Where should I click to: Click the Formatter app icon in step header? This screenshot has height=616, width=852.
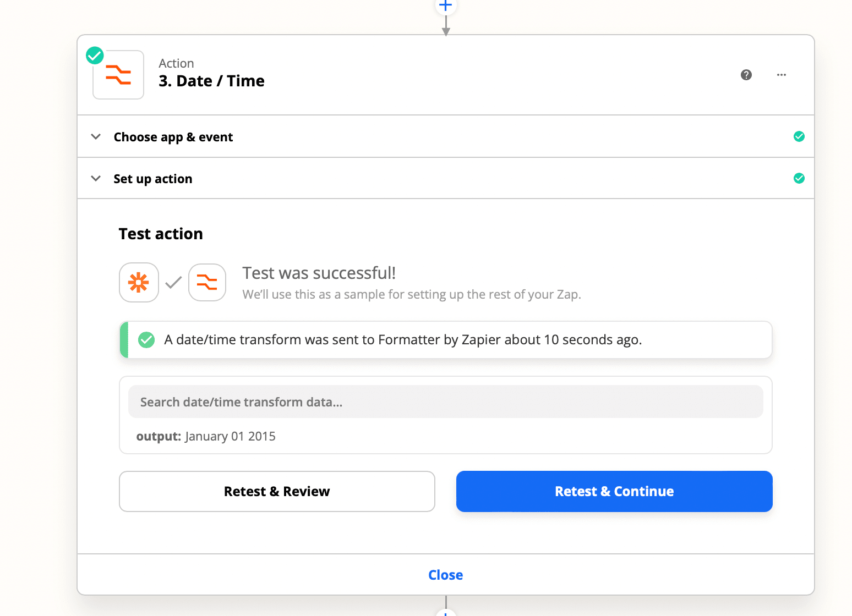pos(118,75)
